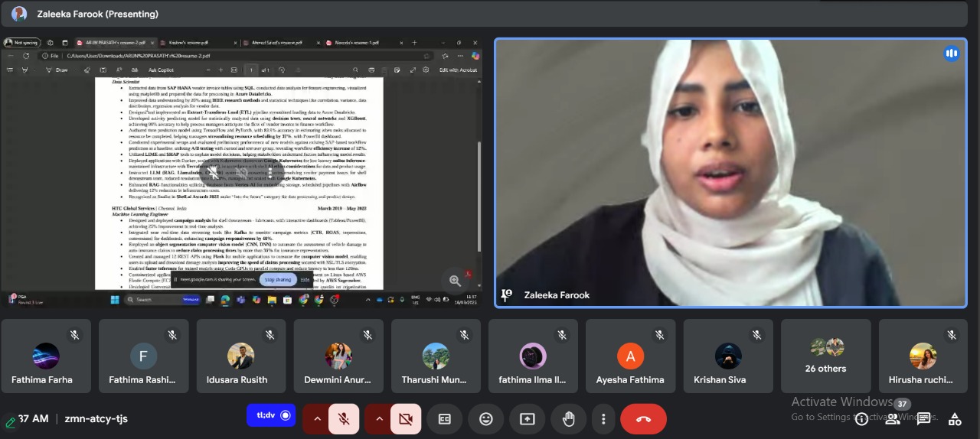Open more options three-dot menu

click(x=604, y=419)
